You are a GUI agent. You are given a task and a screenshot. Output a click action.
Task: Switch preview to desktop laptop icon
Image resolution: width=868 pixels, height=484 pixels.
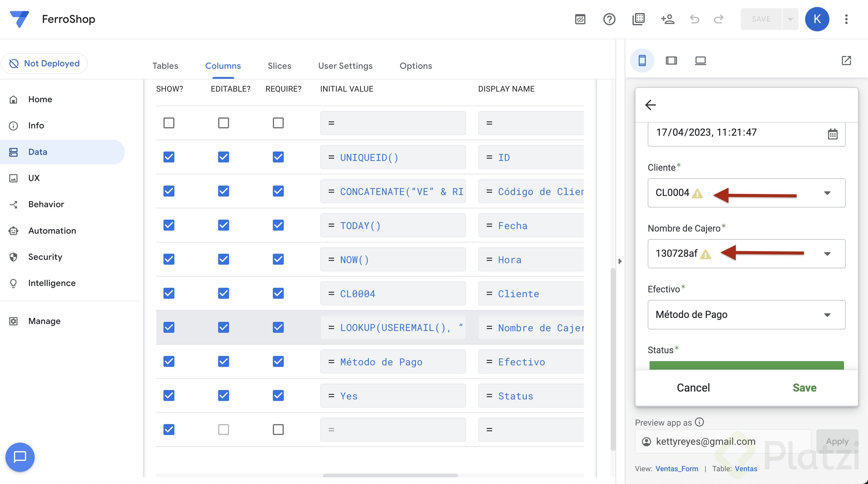pyautogui.click(x=700, y=61)
